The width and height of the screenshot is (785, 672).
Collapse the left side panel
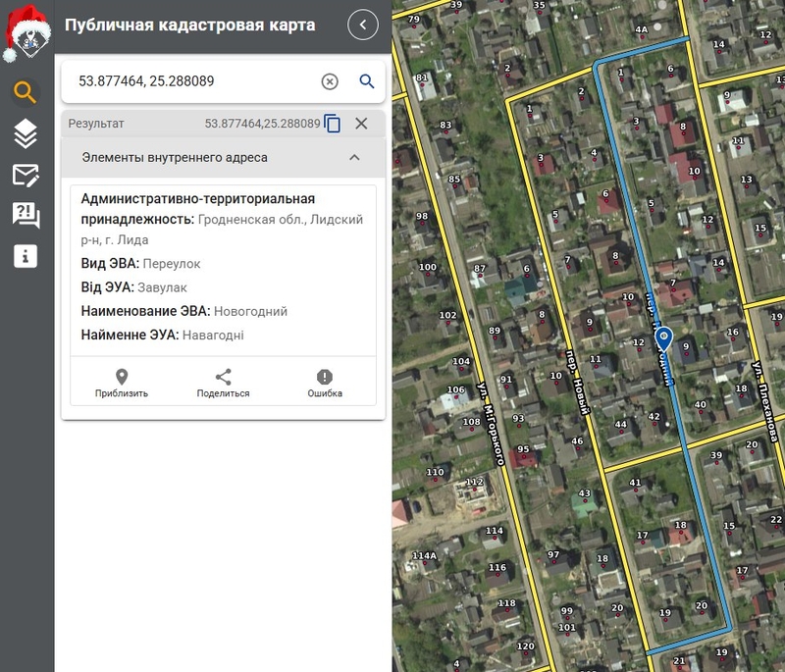point(363,25)
